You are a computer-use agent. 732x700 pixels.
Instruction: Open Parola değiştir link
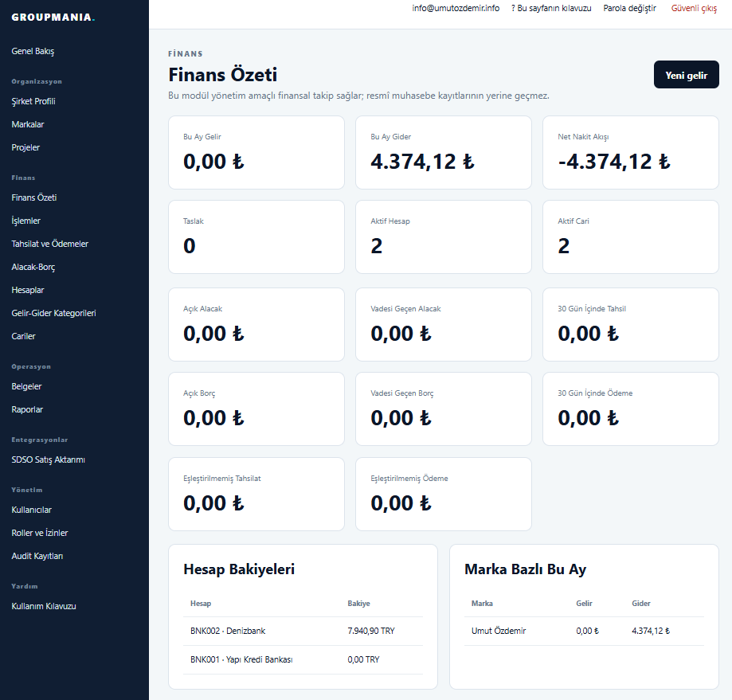point(629,9)
